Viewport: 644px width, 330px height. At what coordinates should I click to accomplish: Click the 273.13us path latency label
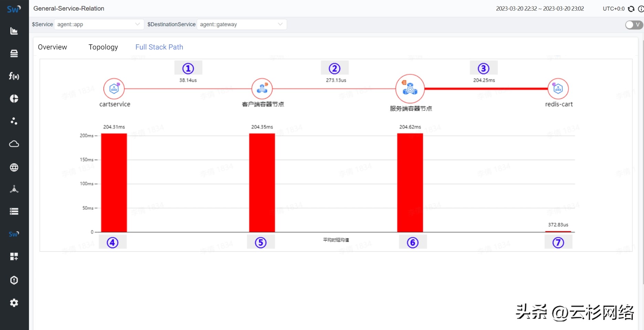click(x=336, y=80)
